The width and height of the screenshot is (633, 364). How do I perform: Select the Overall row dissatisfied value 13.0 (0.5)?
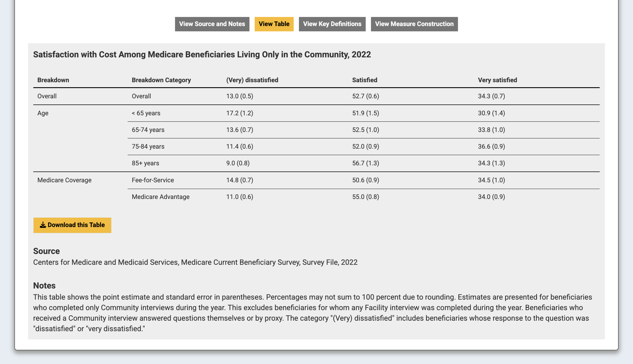[239, 96]
